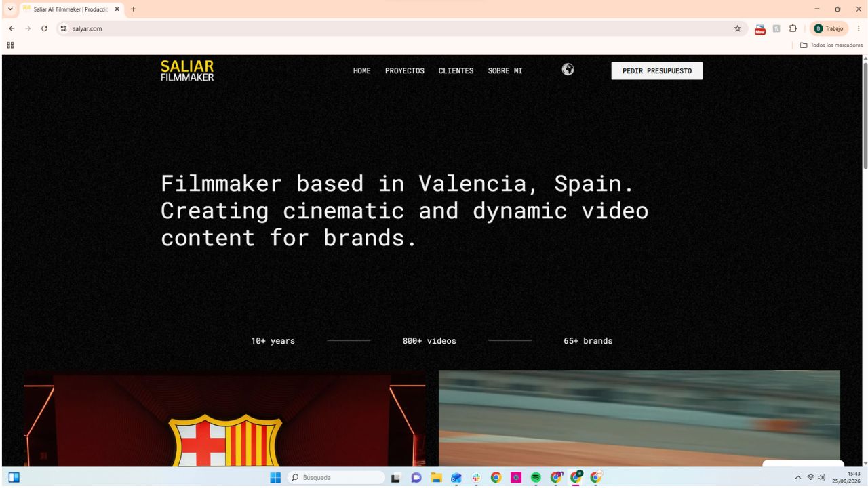This screenshot has width=868, height=488.
Task: Open the Chrome Extensions puzzle icon
Action: click(x=793, y=28)
